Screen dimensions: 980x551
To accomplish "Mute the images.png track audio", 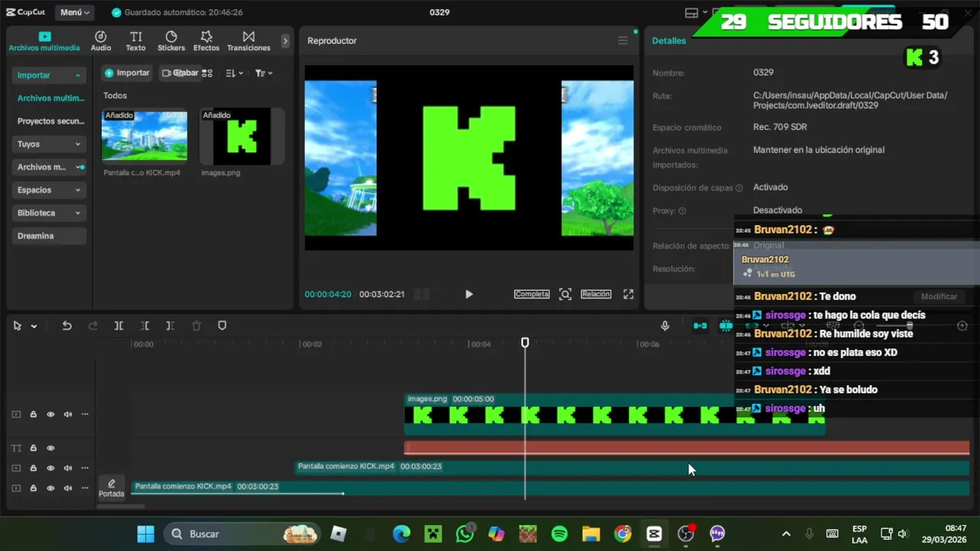I will (x=68, y=415).
